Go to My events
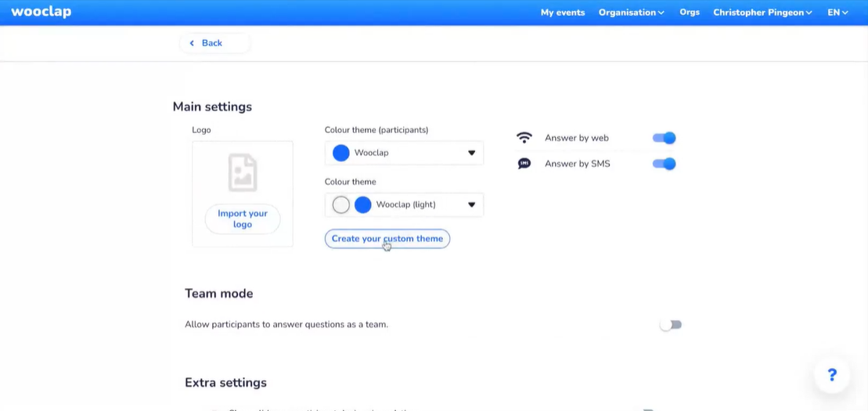Screen dimensions: 868x411 [563, 13]
